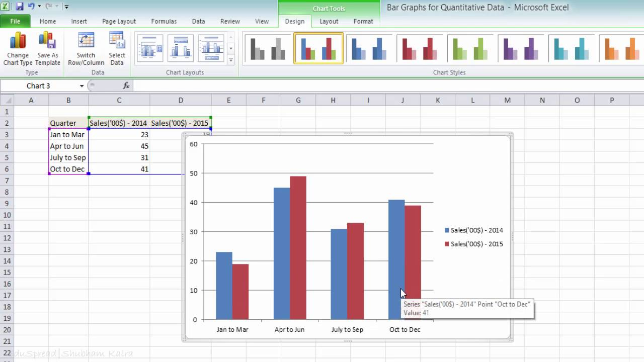Click the Undo icon

[32, 5]
